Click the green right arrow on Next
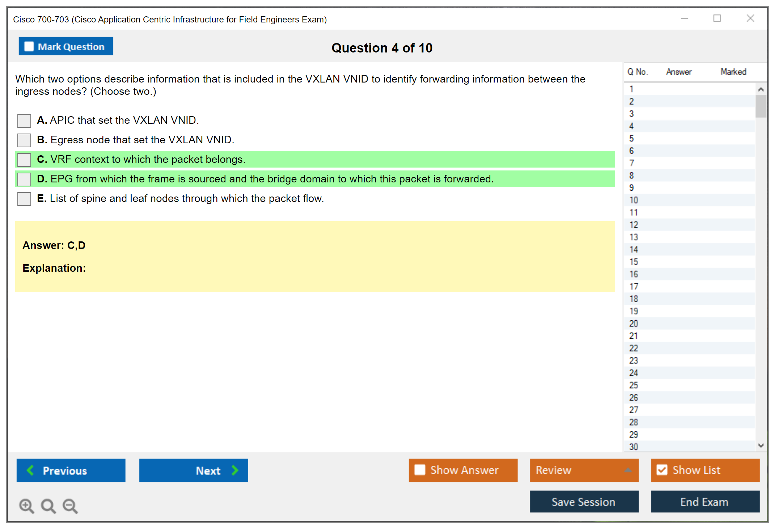 pos(235,470)
